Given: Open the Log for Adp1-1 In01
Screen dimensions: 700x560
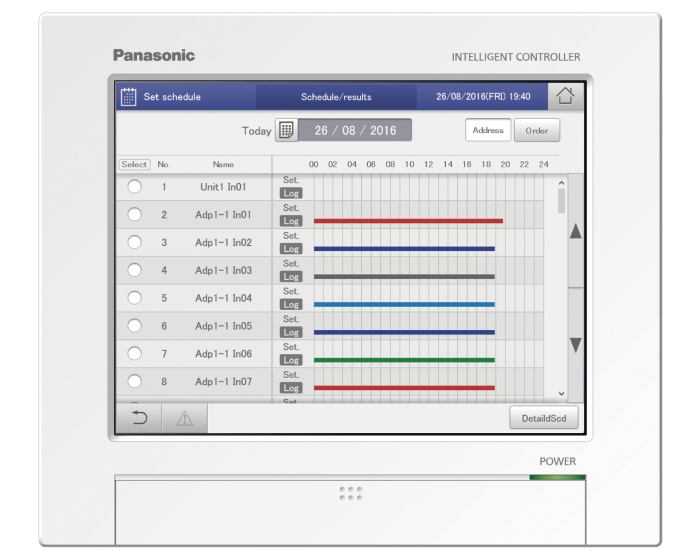Looking at the screenshot, I should coord(291,221).
